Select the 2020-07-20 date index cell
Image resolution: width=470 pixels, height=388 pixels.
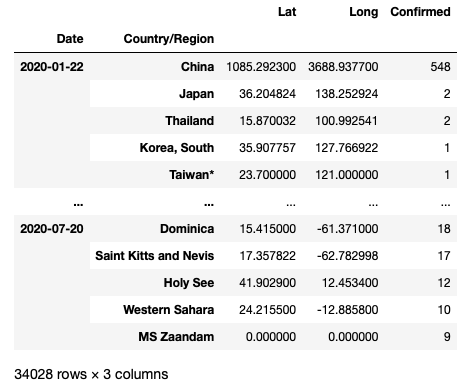point(52,229)
